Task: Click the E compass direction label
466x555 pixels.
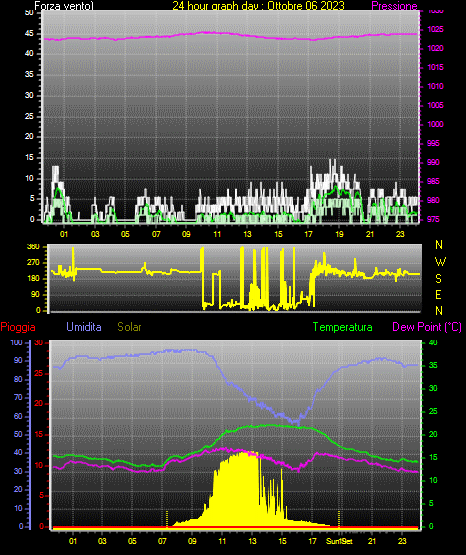Action: tap(438, 294)
